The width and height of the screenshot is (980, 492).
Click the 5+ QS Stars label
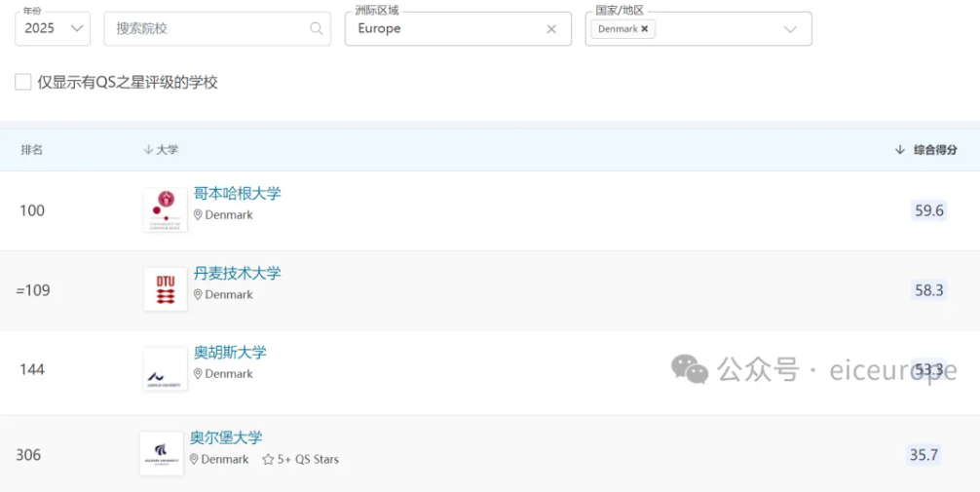(x=308, y=460)
